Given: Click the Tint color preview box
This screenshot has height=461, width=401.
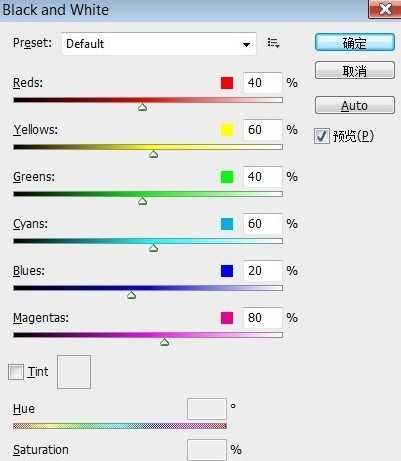Looking at the screenshot, I should (x=74, y=372).
